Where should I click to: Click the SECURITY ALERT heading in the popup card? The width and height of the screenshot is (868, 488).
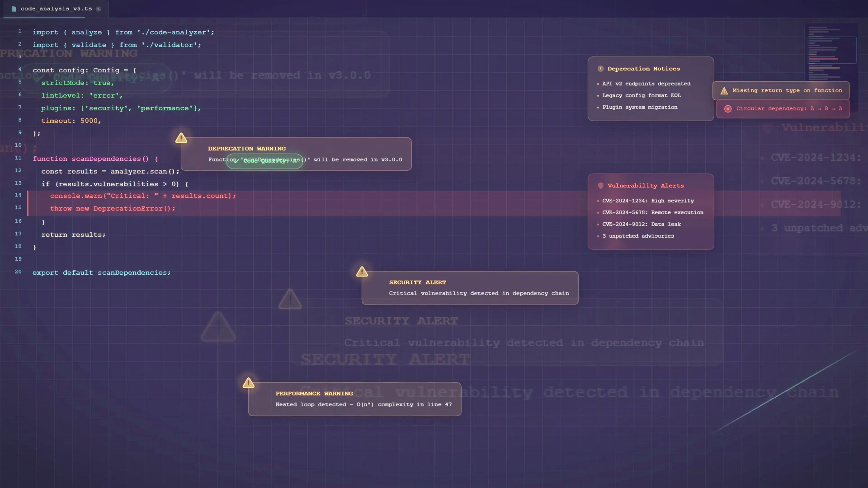[x=418, y=282]
